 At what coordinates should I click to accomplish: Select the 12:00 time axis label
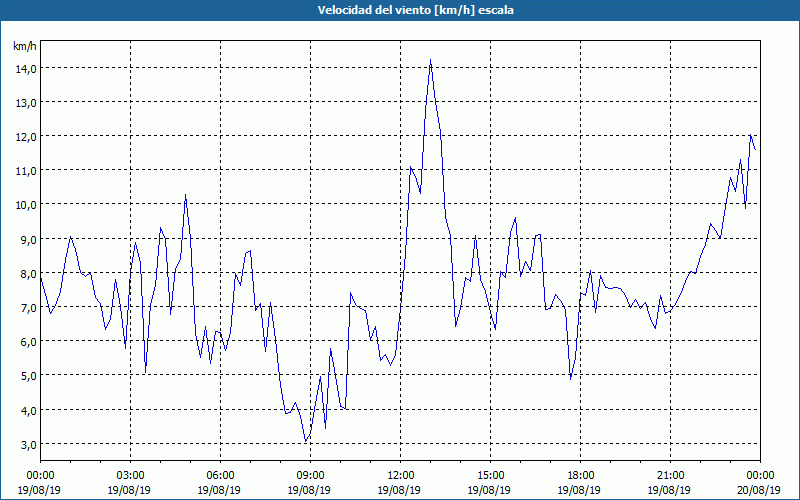(x=401, y=475)
